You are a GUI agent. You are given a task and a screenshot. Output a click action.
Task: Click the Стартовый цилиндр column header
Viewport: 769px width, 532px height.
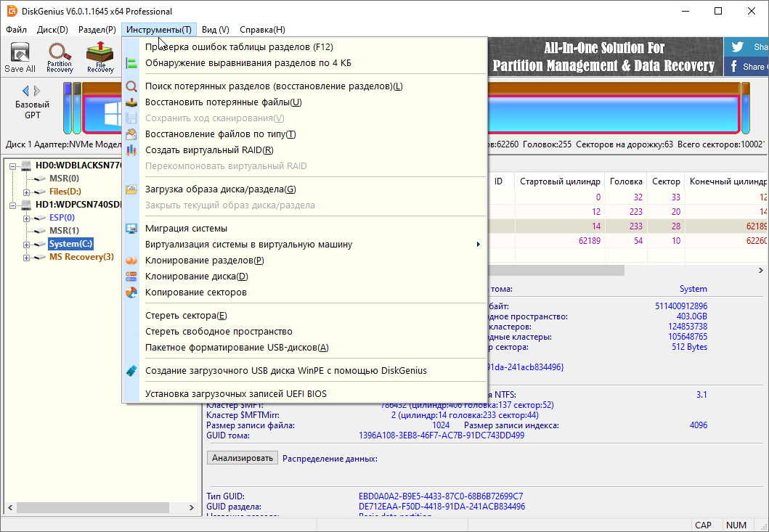click(559, 181)
